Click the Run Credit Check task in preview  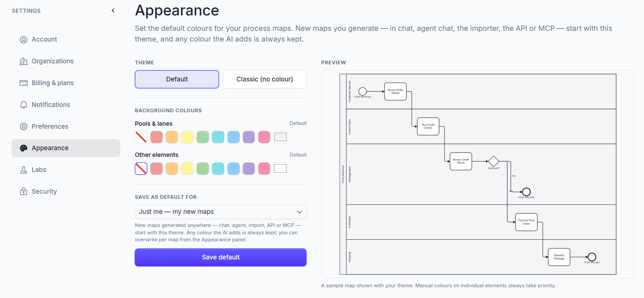[x=428, y=126]
